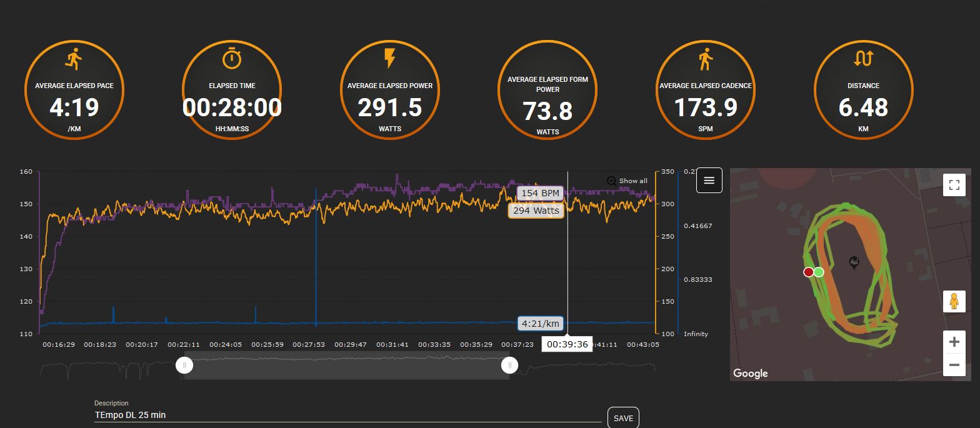Toggle fullscreen map view
Viewport: 980px width, 428px height.
click(954, 185)
